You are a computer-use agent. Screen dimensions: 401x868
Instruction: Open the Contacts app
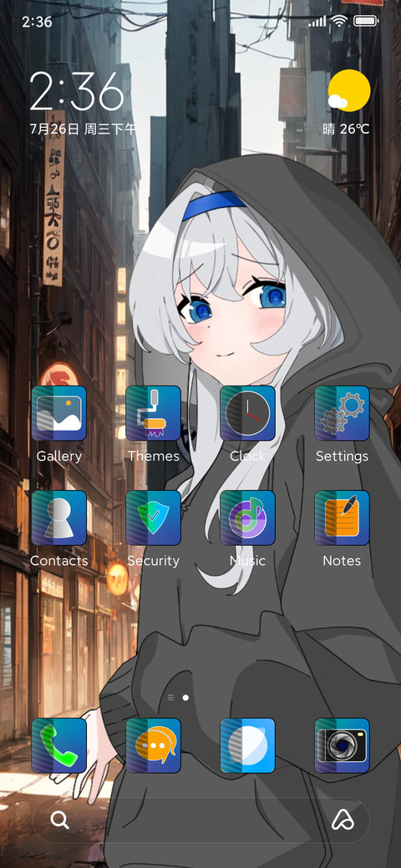tap(58, 517)
